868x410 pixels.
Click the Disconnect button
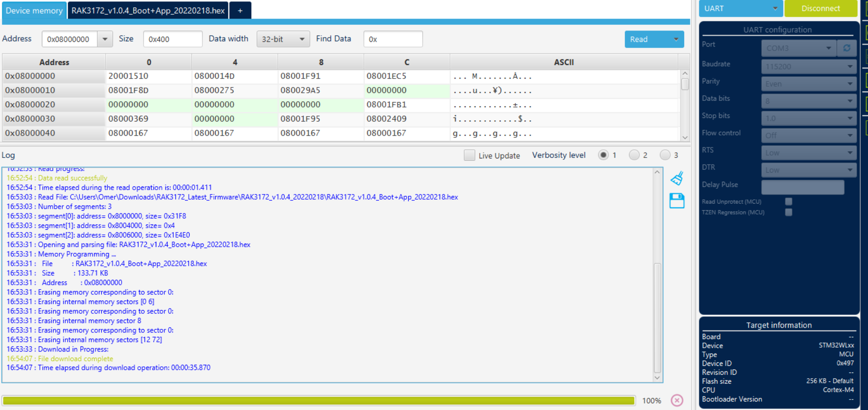click(820, 9)
